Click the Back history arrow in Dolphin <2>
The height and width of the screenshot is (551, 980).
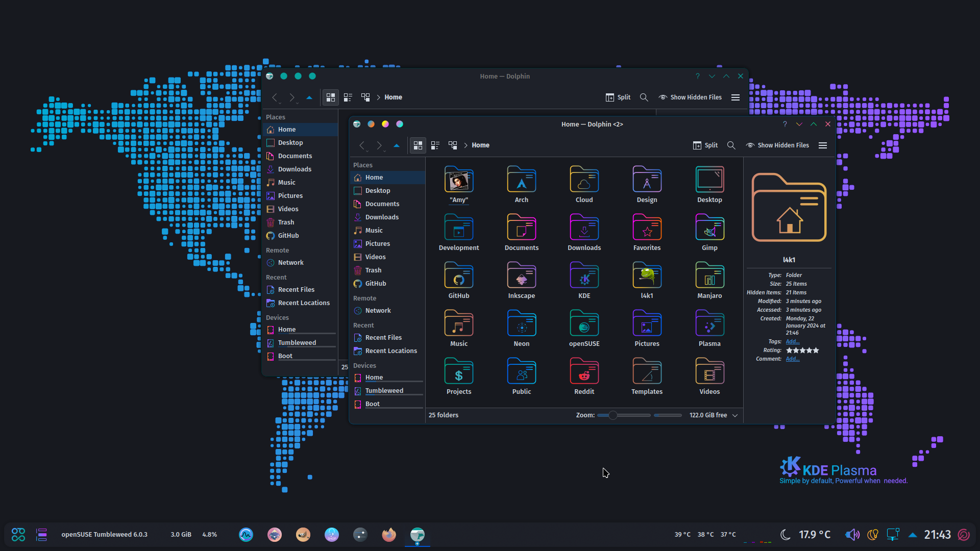point(362,145)
